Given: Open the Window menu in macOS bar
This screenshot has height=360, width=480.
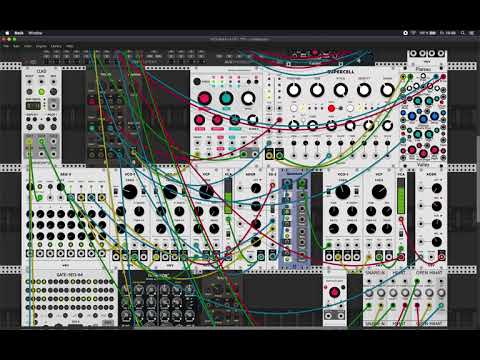Looking at the screenshot, I should coord(35,33).
